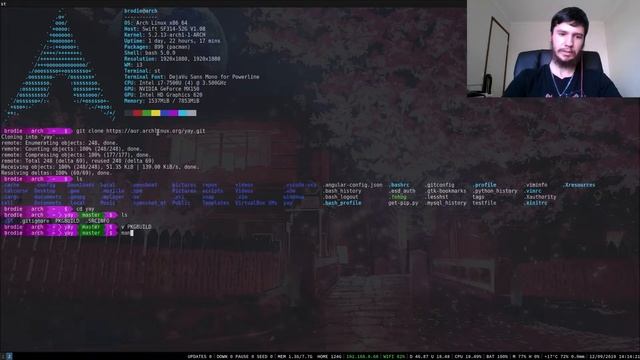Click the neofetch 'Terminal Font' line
The height and width of the screenshot is (360, 640).
pos(191,77)
